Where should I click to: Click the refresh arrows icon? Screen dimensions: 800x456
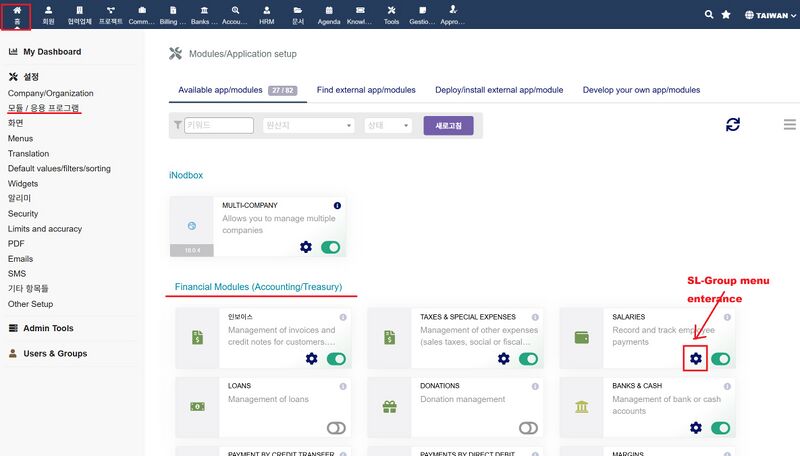pyautogui.click(x=733, y=124)
